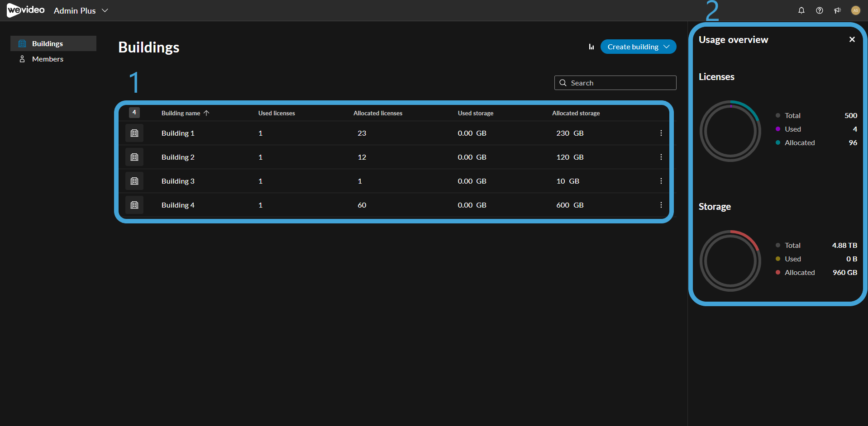This screenshot has width=868, height=426.
Task: Click the Licenses donut chart
Action: point(730,131)
